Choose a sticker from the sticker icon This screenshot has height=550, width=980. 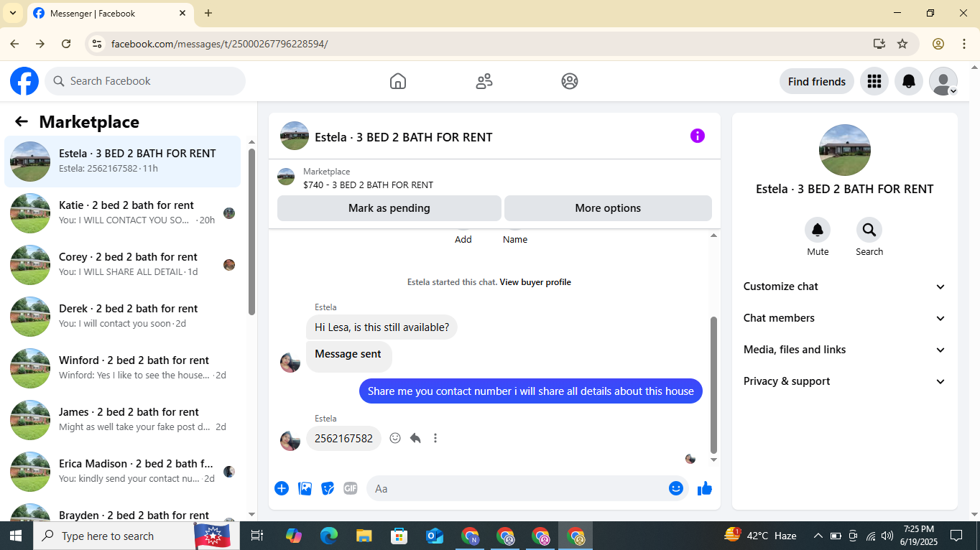click(x=328, y=488)
